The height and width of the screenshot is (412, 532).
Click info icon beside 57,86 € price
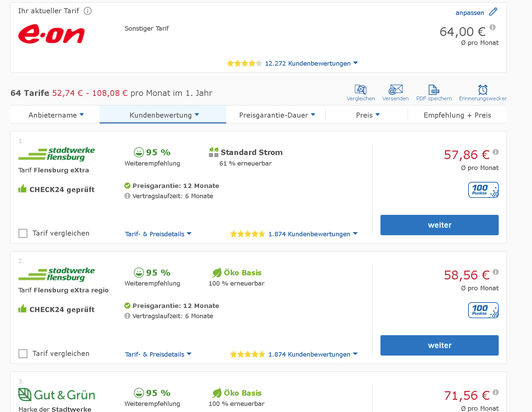click(x=496, y=152)
